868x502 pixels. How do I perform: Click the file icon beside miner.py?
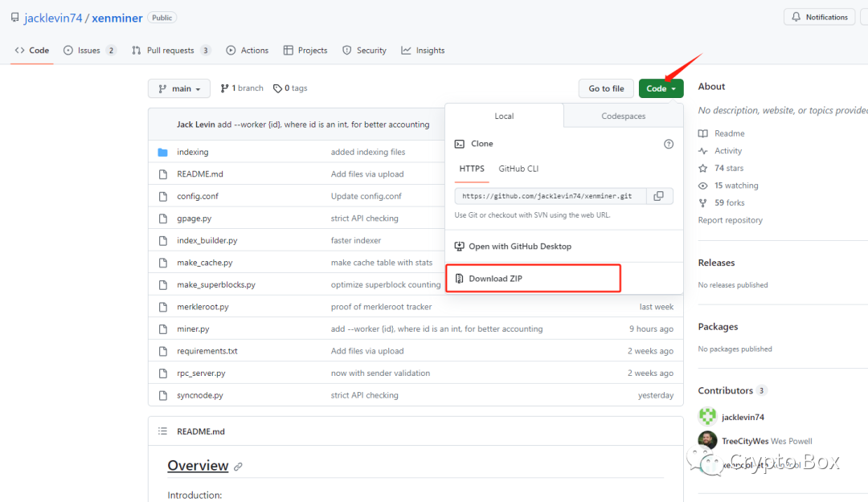(x=162, y=329)
